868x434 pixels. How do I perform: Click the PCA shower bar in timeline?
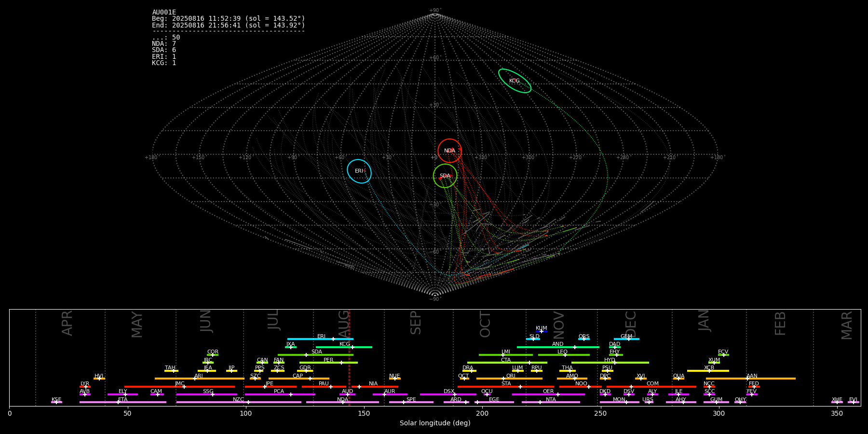pos(280,394)
